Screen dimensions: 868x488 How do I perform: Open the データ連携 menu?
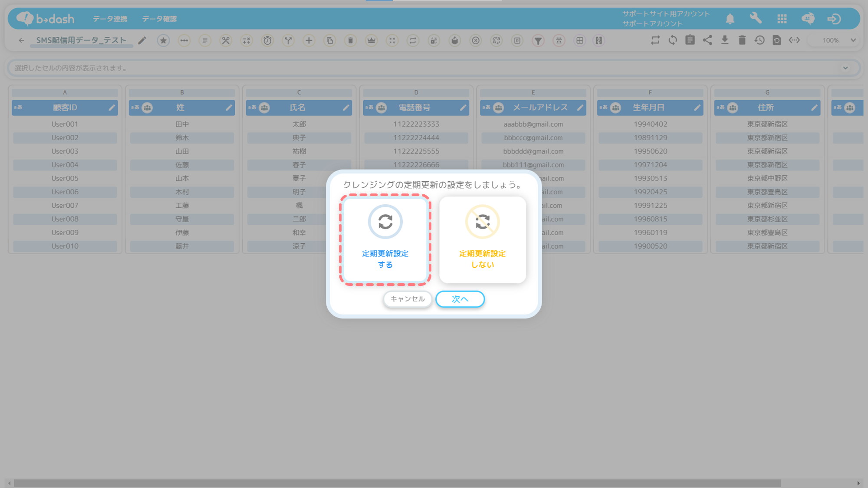110,19
